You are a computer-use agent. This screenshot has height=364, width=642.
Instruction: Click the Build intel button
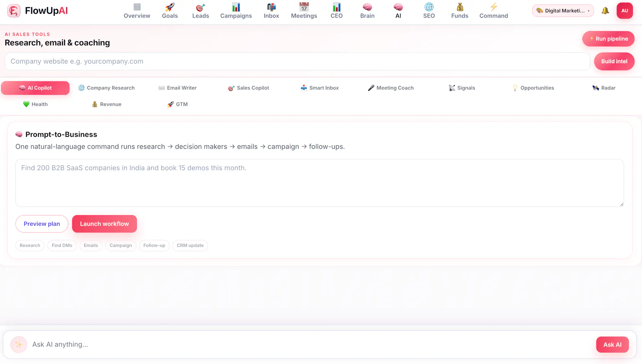(x=614, y=61)
